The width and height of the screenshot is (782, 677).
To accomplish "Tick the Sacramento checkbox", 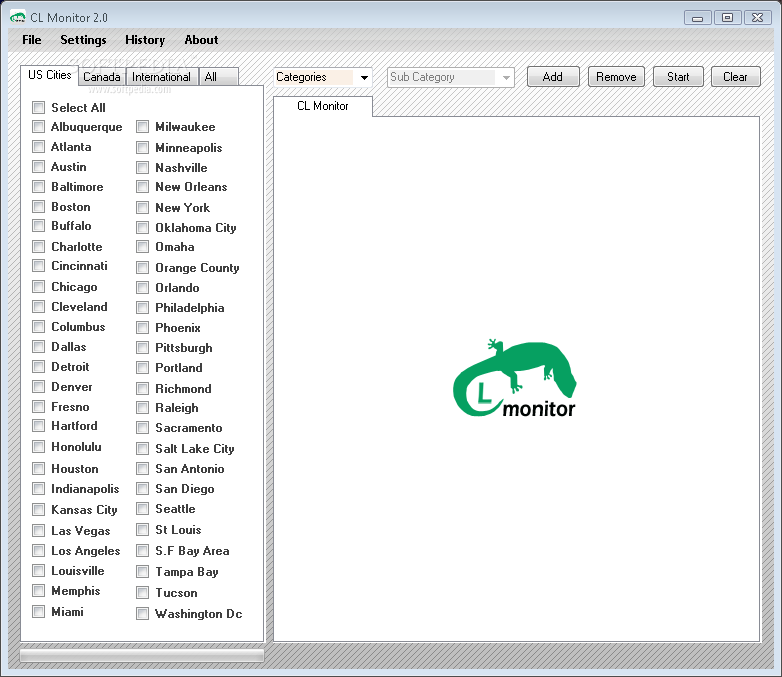I will 143,428.
